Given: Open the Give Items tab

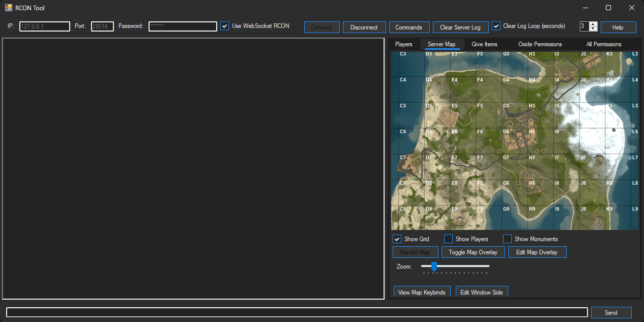Looking at the screenshot, I should [484, 44].
